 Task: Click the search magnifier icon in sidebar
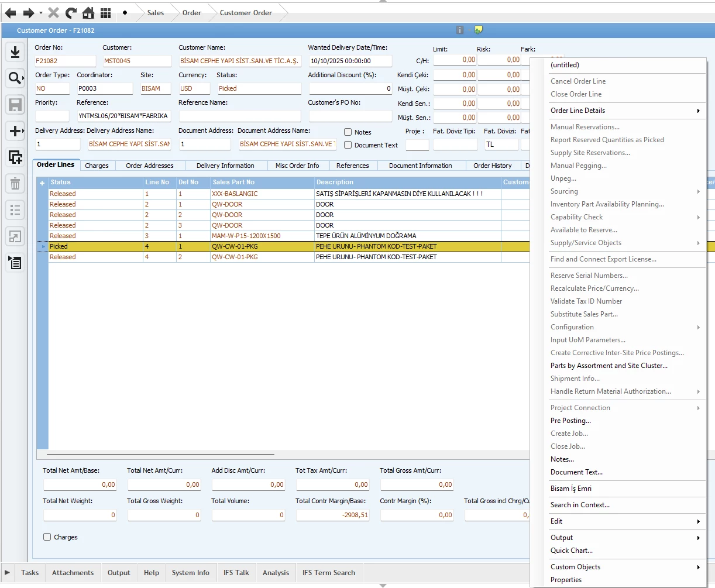coord(14,78)
